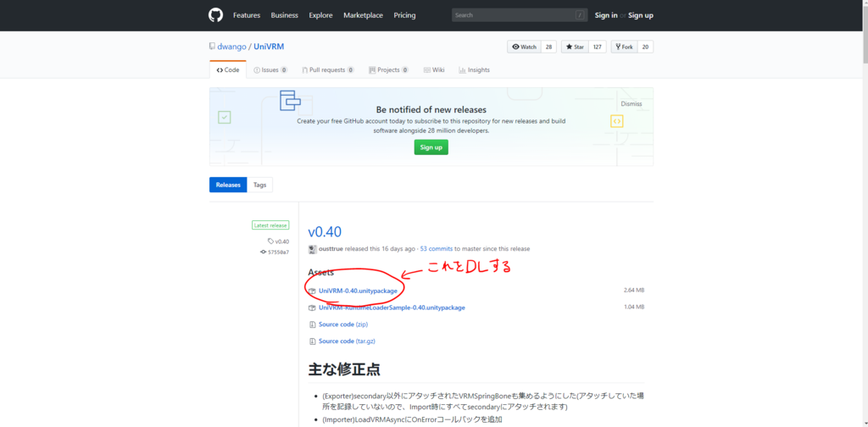
Task: Select the Code tab
Action: tap(227, 69)
